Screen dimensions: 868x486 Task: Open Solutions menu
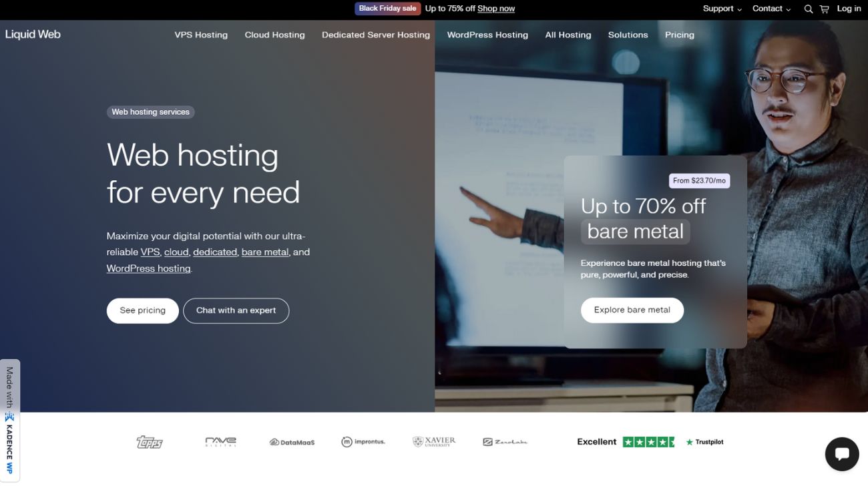pyautogui.click(x=628, y=35)
